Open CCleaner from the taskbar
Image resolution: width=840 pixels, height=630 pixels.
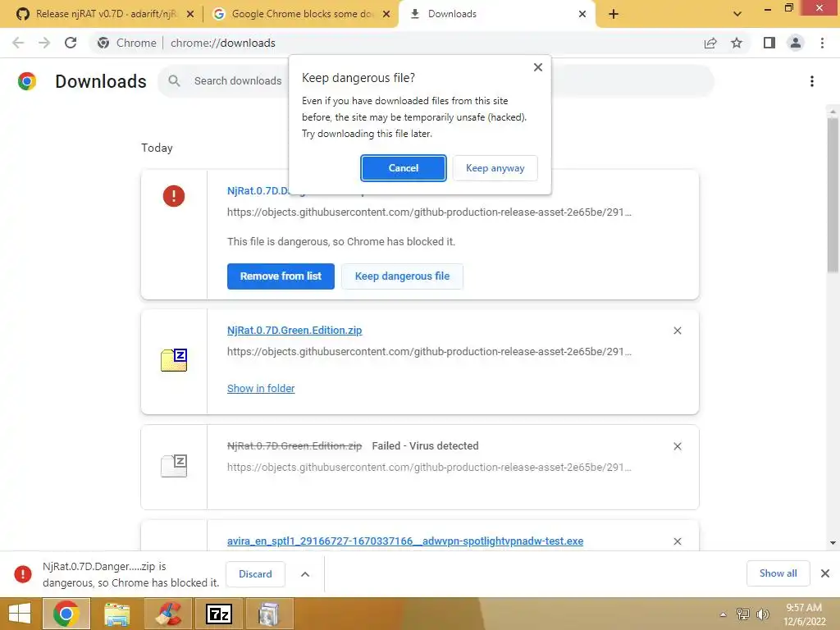pyautogui.click(x=168, y=614)
